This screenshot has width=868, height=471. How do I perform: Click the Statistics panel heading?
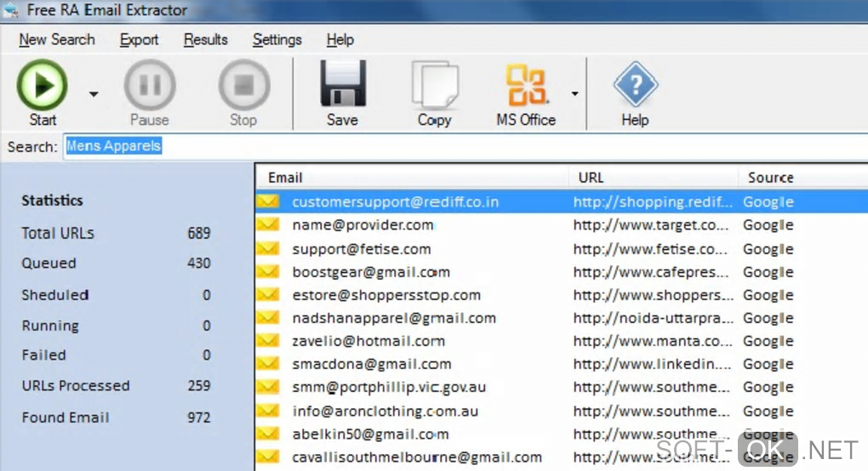pyautogui.click(x=52, y=200)
